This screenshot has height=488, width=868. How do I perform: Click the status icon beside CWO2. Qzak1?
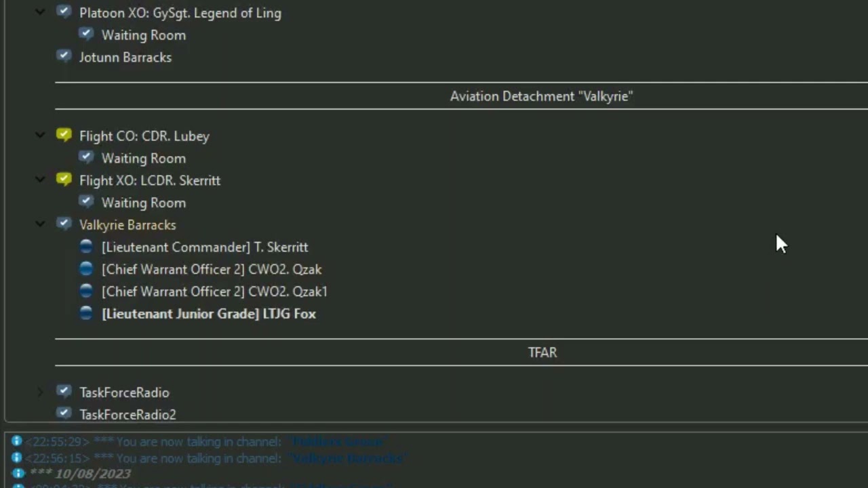pos(86,291)
